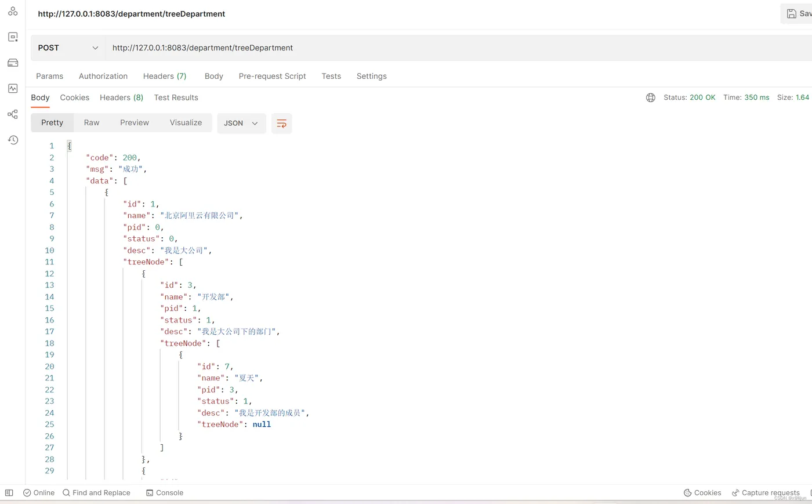Click the request title at top
This screenshot has height=504, width=812.
[x=132, y=14]
